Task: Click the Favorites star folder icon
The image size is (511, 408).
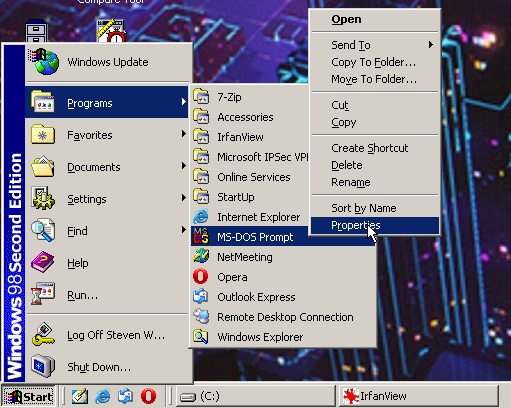Action: [x=43, y=134]
